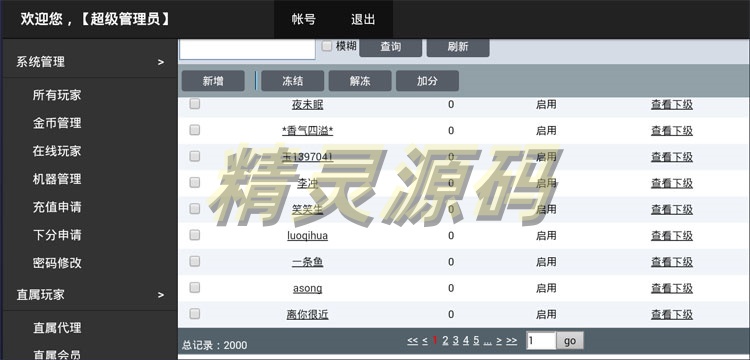The width and height of the screenshot is (750, 360).
Task: Open player 一条鱼 name link
Action: pyautogui.click(x=308, y=262)
